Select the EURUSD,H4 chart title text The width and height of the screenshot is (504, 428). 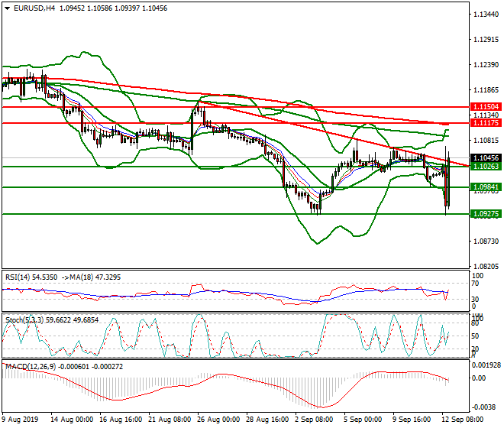34,8
